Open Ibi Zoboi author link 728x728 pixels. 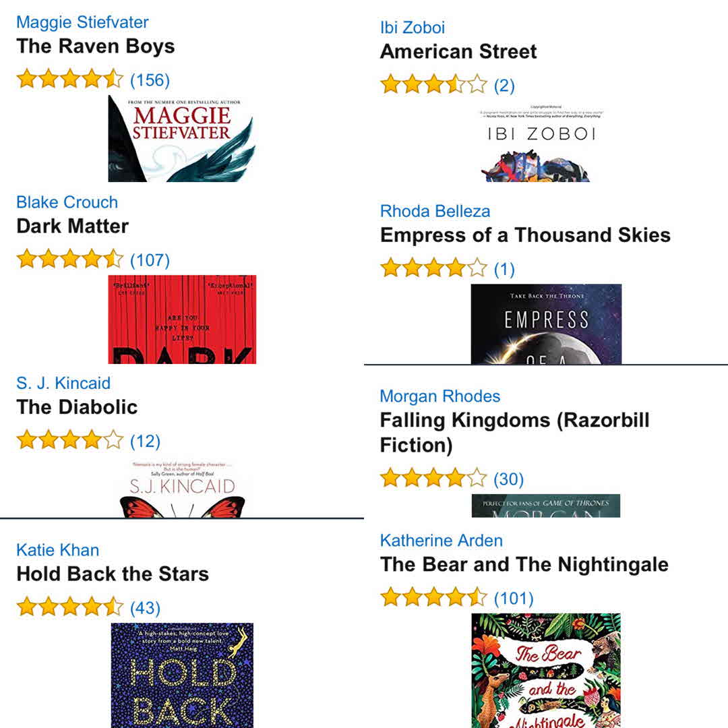[413, 28]
